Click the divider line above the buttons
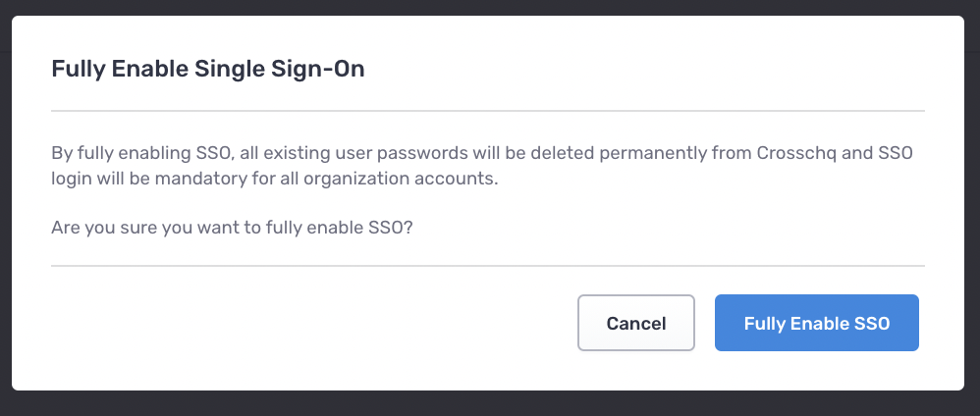Screen dimensions: 980x416 point(488,265)
